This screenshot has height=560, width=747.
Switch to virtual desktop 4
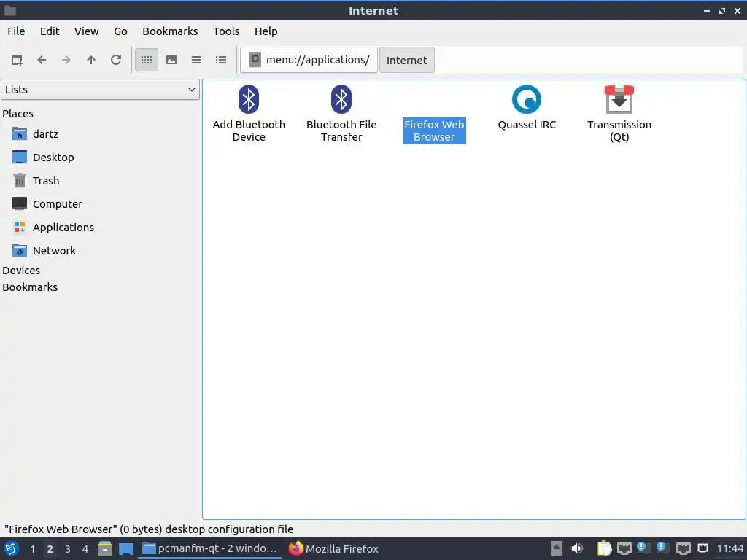pos(85,549)
